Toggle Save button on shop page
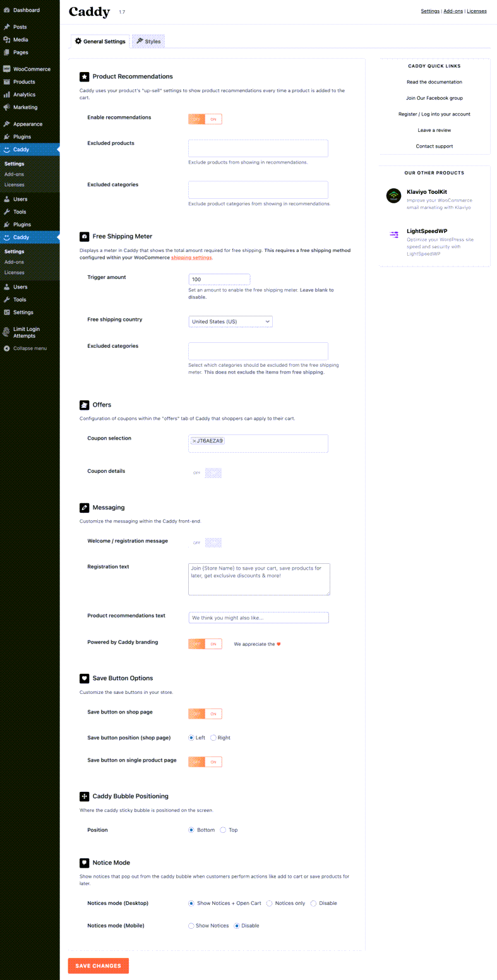The width and height of the screenshot is (497, 980). [x=205, y=714]
